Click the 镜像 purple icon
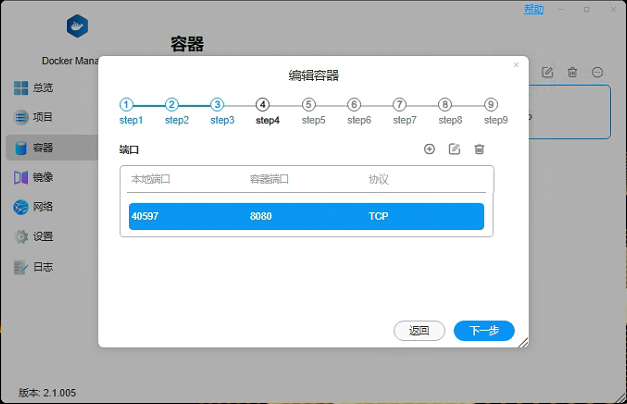The image size is (627, 404). (x=21, y=177)
